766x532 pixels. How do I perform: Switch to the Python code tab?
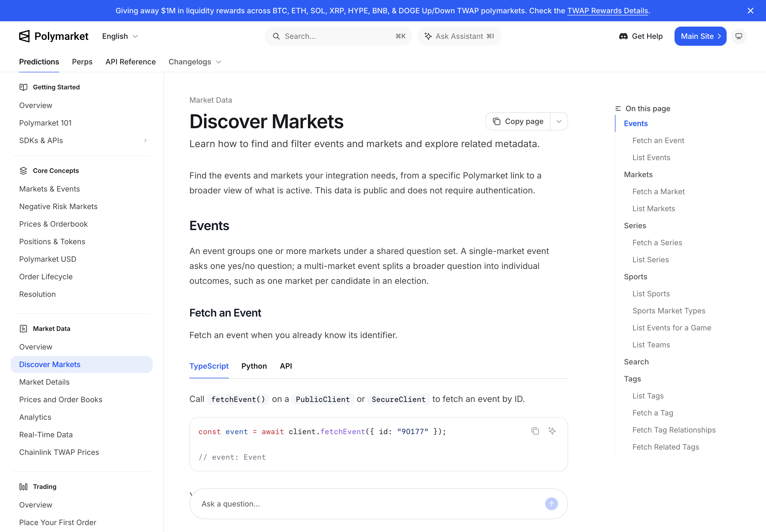tap(254, 366)
